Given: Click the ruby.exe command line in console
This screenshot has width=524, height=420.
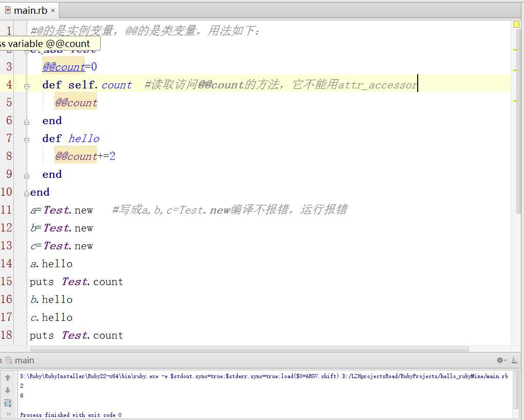Looking at the screenshot, I should [x=264, y=376].
